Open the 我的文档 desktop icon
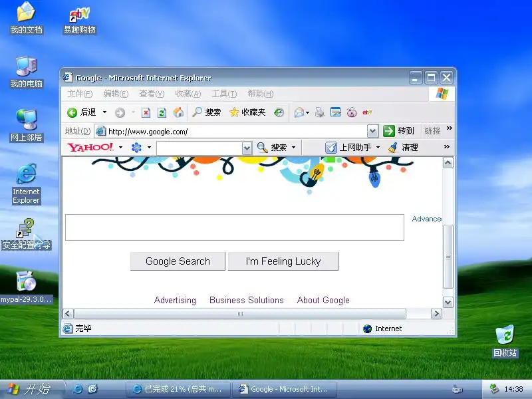 [x=26, y=19]
